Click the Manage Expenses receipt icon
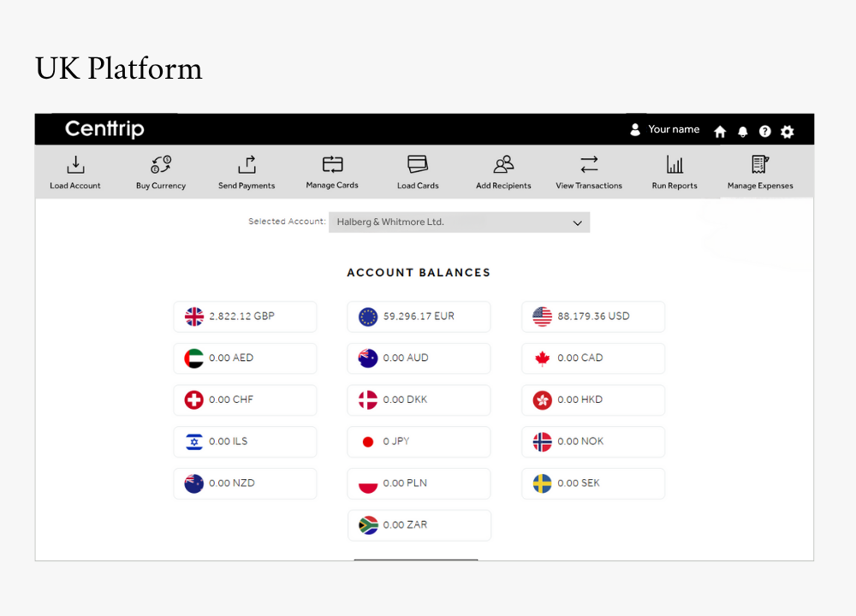 tap(760, 164)
